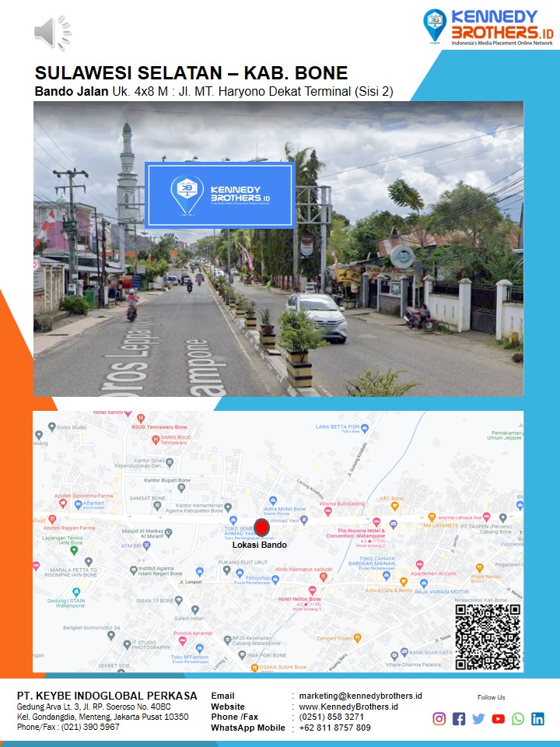The width and height of the screenshot is (560, 747).
Task: Click the red Lokasi Bando marker
Action: (261, 528)
